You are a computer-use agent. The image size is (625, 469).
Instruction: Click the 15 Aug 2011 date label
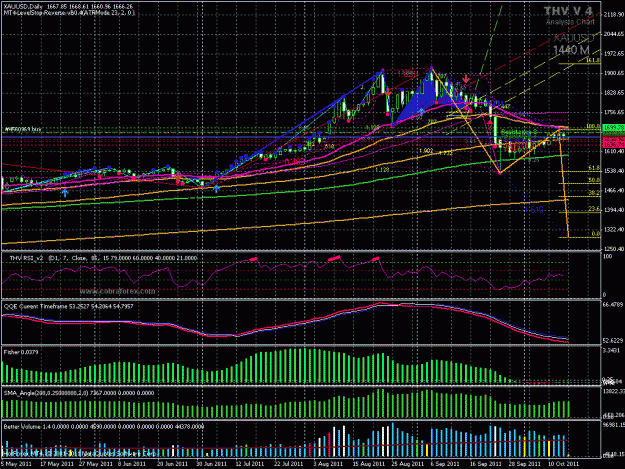click(x=368, y=464)
